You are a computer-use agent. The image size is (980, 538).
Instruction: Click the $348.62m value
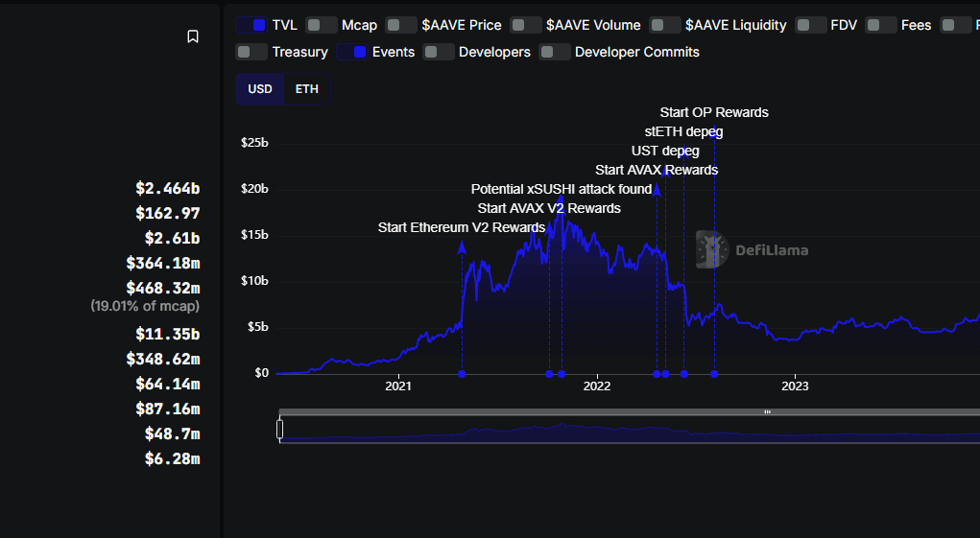163,360
